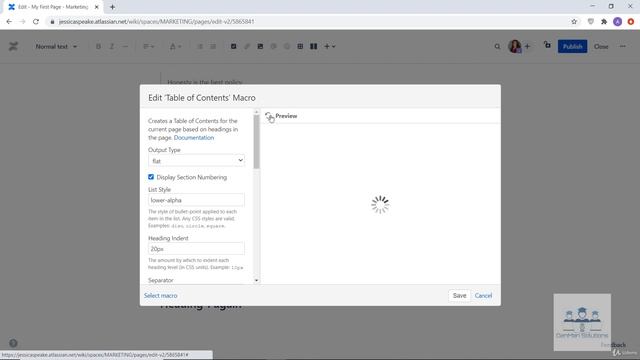Screen dimensions: 640x360
Task: Open the text alignment dropdown
Action: 149,47
